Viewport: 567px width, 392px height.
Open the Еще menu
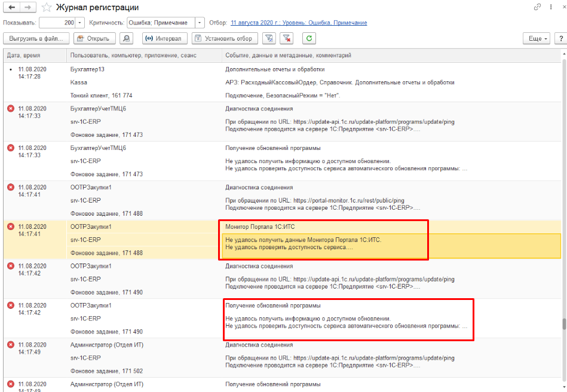pos(537,38)
